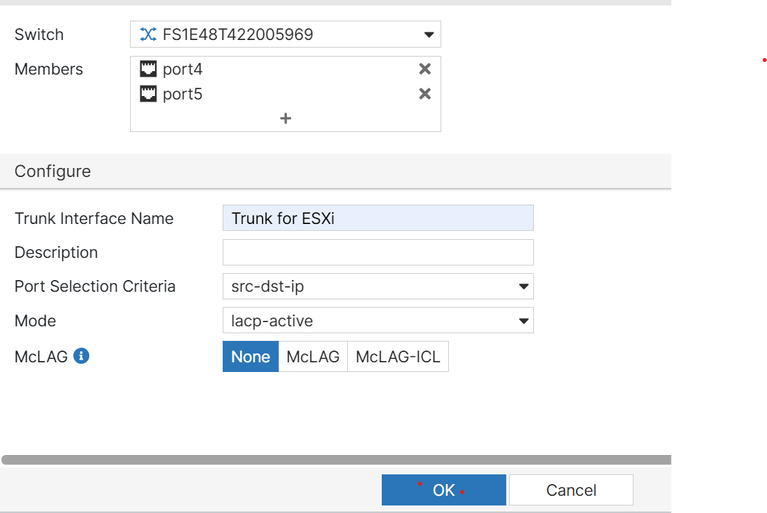
Task: Confirm with the OK button
Action: tap(443, 490)
